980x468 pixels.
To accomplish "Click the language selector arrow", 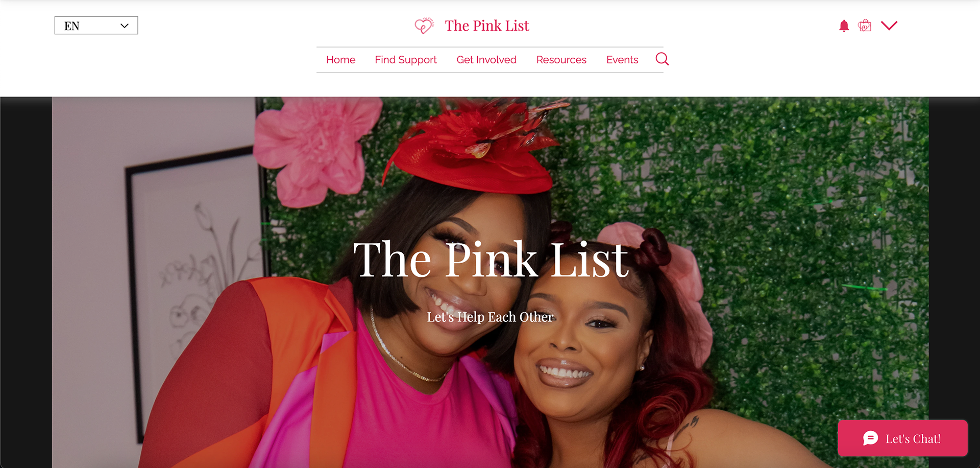I will click(x=124, y=26).
